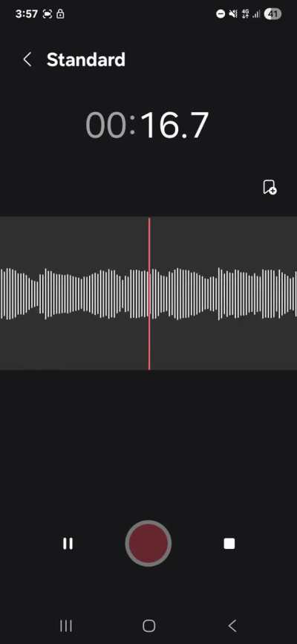This screenshot has height=644, width=297.
Task: Pause the ongoing recording
Action: coord(68,544)
